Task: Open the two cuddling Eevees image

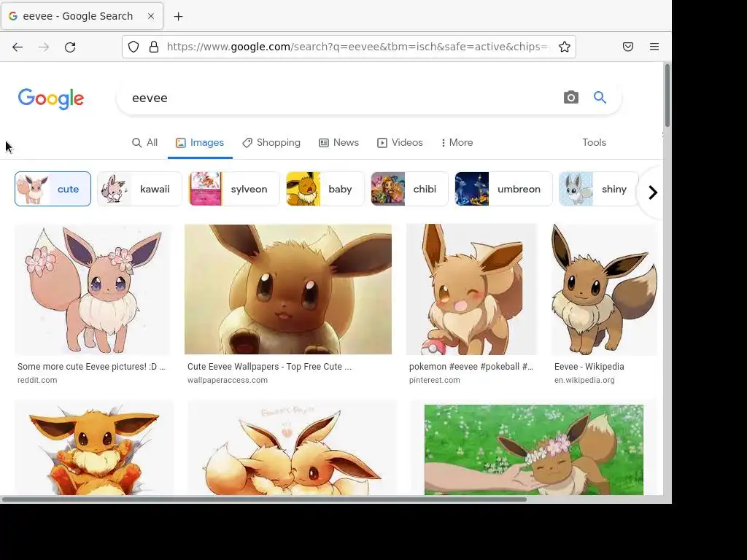Action: 293,448
